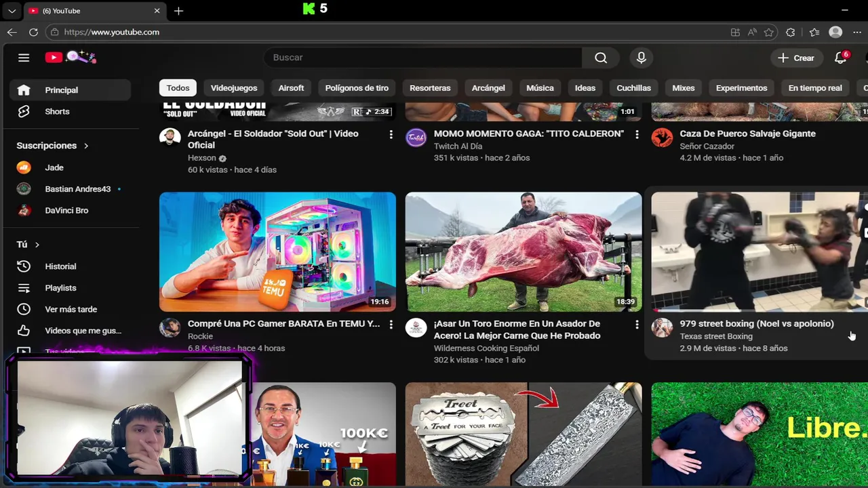The image size is (868, 488).
Task: Open 979 street boxing video title
Action: coord(757,324)
